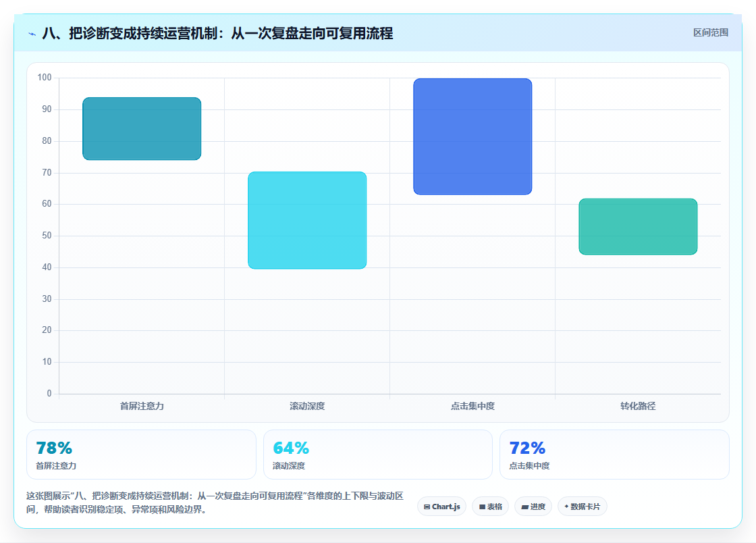Open the 78% 首屏注意力 stat card
756x543 pixels.
(x=141, y=455)
